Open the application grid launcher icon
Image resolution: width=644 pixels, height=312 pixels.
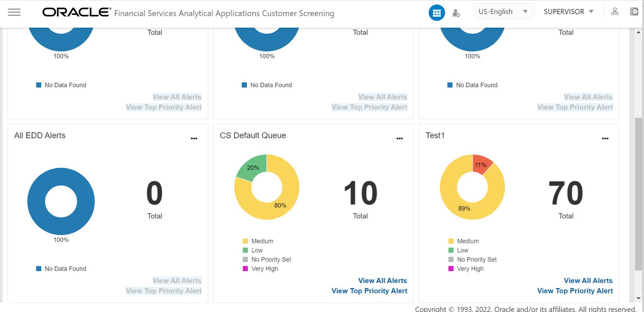pyautogui.click(x=437, y=13)
